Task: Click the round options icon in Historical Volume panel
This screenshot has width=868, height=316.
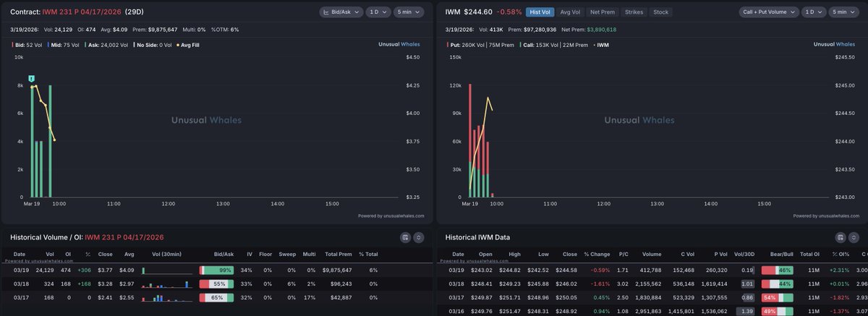Action: tap(419, 237)
